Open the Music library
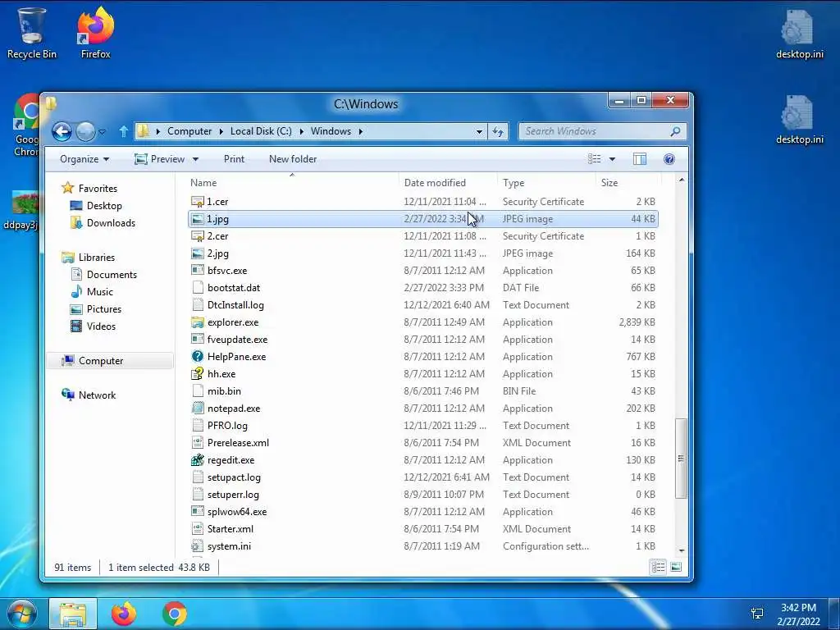840x630 pixels. (99, 292)
